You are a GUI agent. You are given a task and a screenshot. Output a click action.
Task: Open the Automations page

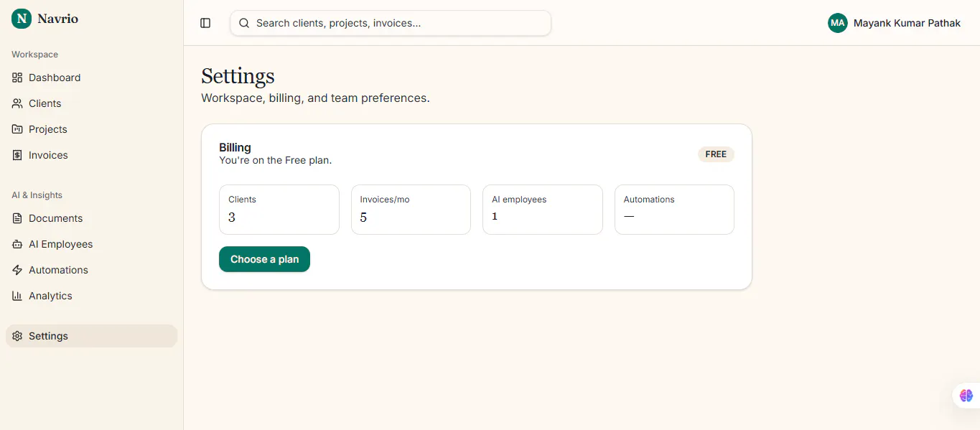click(x=91, y=270)
